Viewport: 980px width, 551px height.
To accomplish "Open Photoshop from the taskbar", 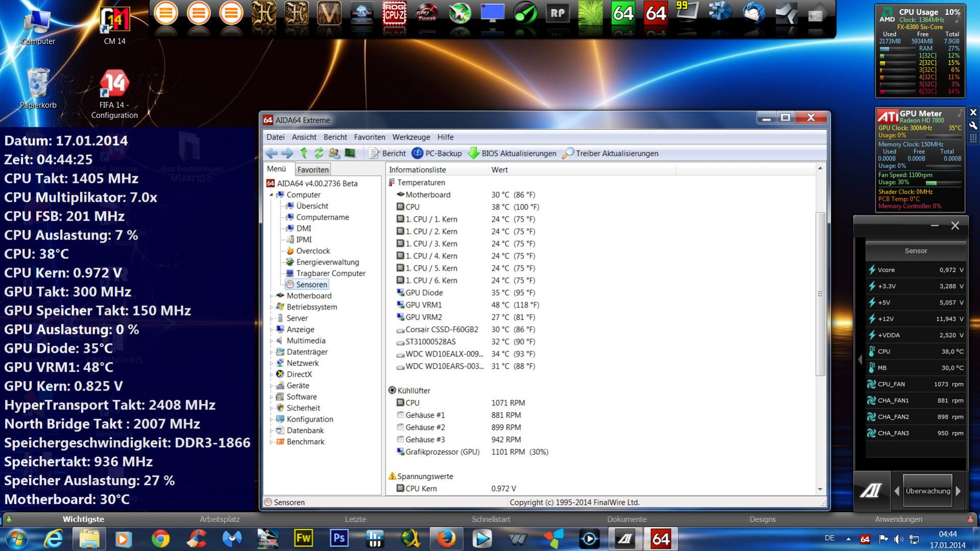I will click(x=339, y=539).
